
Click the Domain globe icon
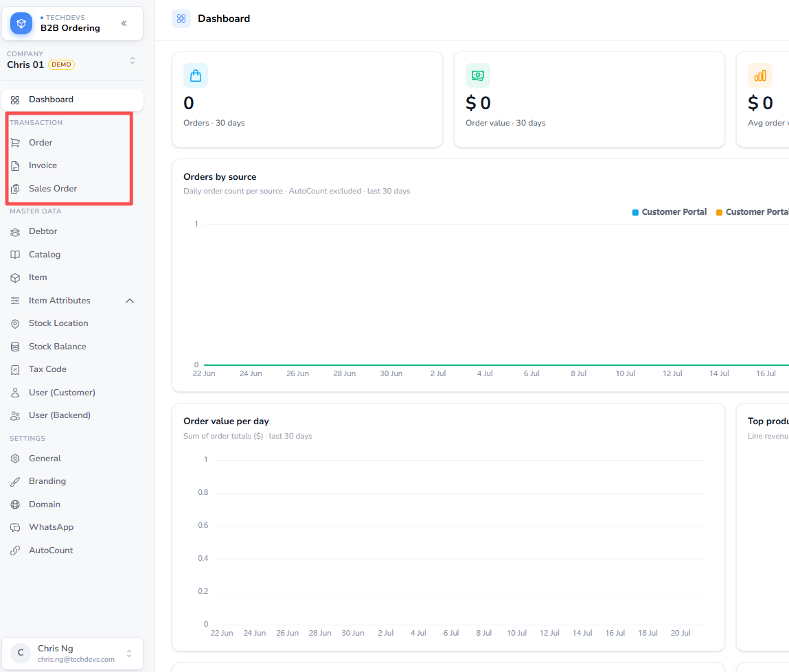(15, 505)
